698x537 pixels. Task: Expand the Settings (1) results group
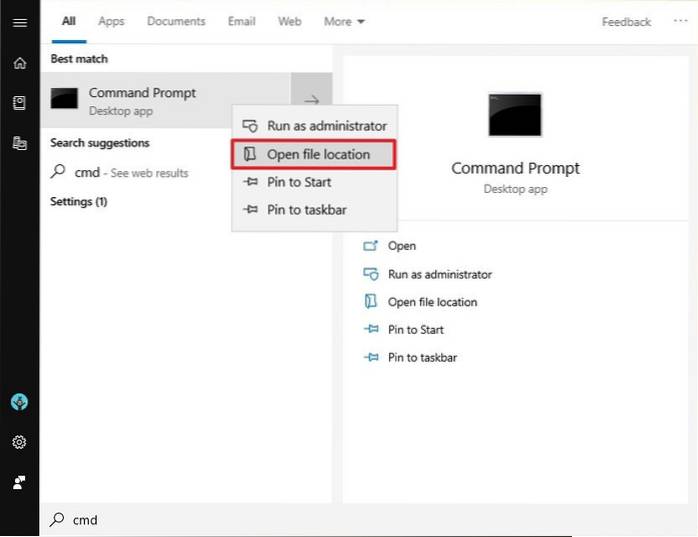(x=79, y=202)
